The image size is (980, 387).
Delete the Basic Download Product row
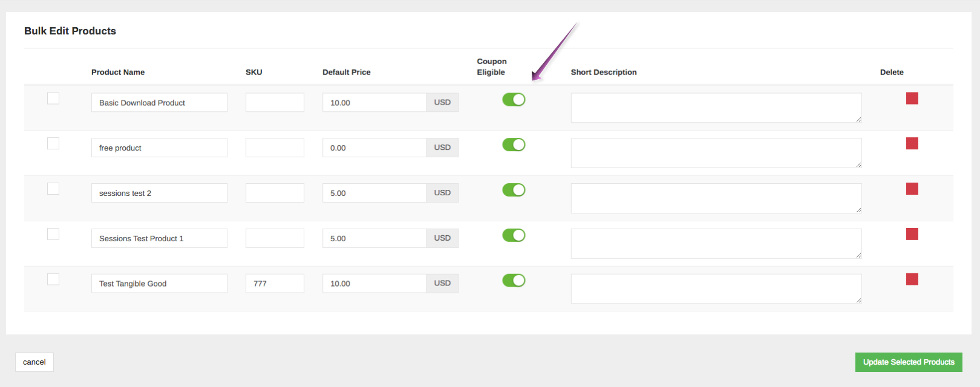click(x=912, y=98)
